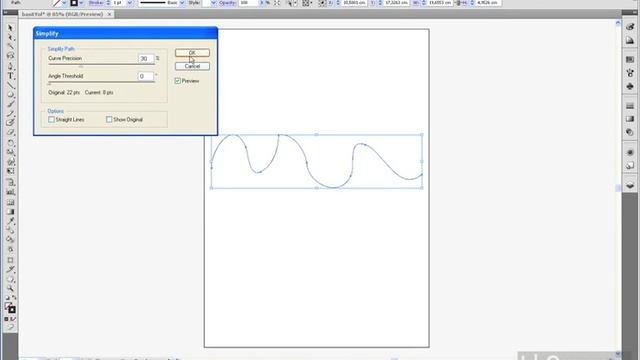Open the Brushes panel icon
Image resolution: width=640 pixels, height=360 pixels.
(630, 73)
